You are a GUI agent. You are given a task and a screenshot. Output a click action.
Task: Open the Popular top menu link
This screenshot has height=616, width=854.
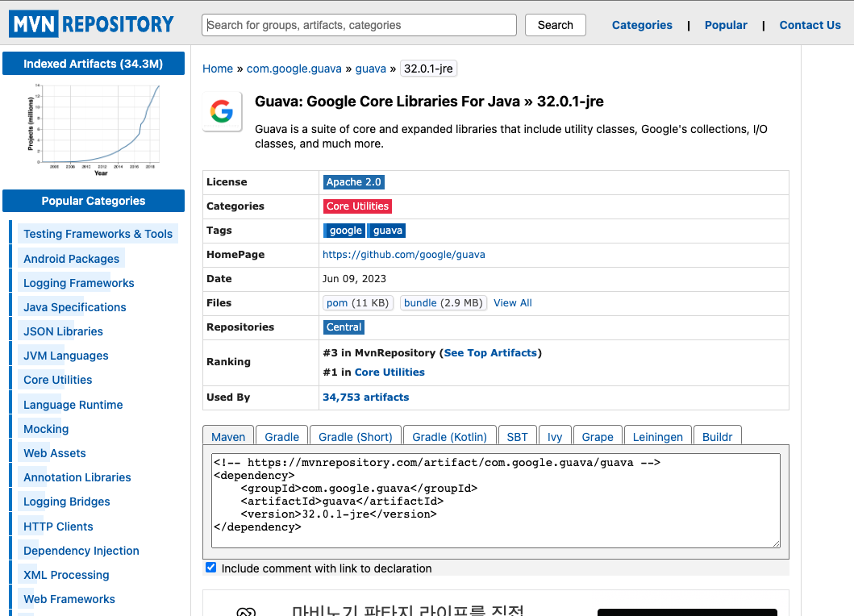point(726,25)
